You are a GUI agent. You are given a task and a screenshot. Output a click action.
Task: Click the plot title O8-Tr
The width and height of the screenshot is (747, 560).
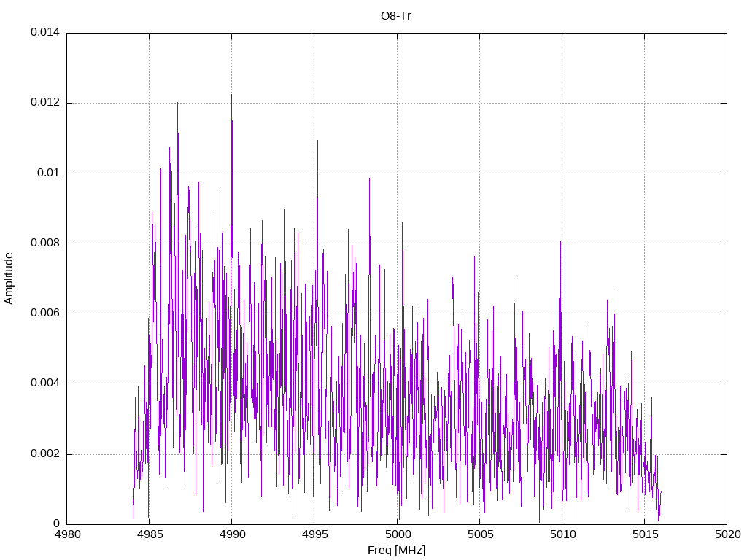tap(396, 16)
